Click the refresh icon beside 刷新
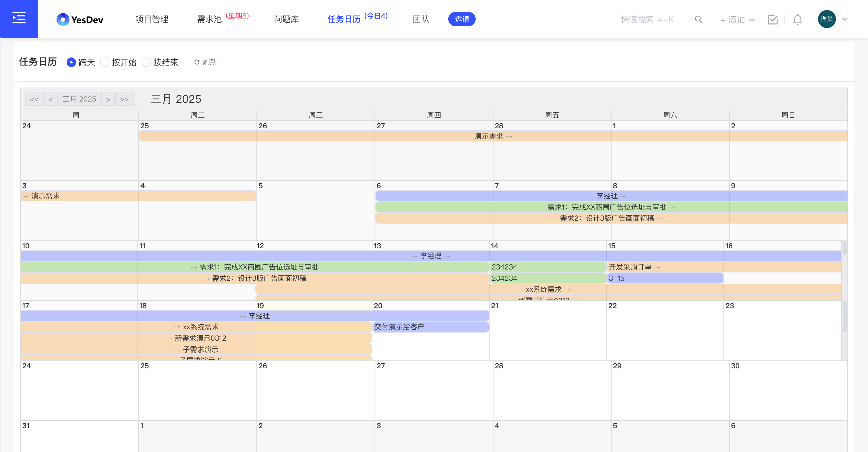 (197, 62)
